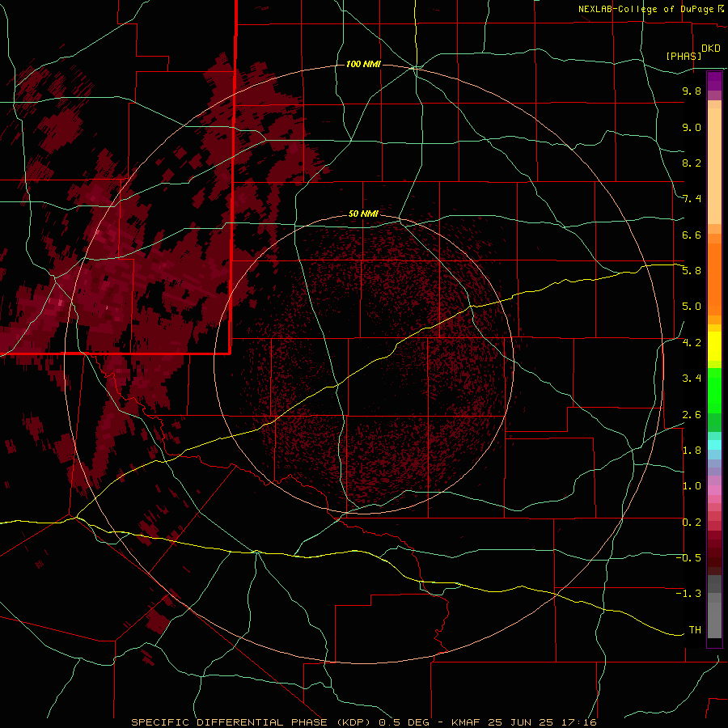Click the -1.3 color scale value
This screenshot has height=728, width=728.
688,594
